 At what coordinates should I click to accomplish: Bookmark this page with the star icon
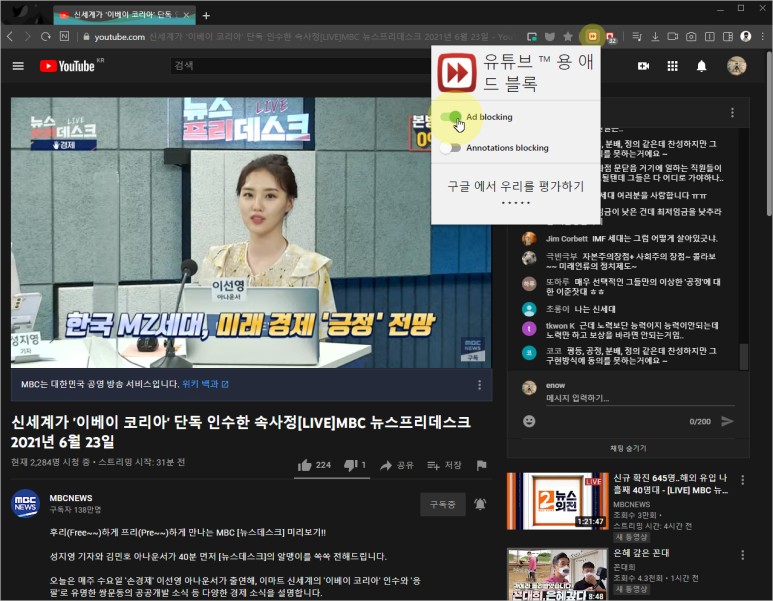coord(568,36)
